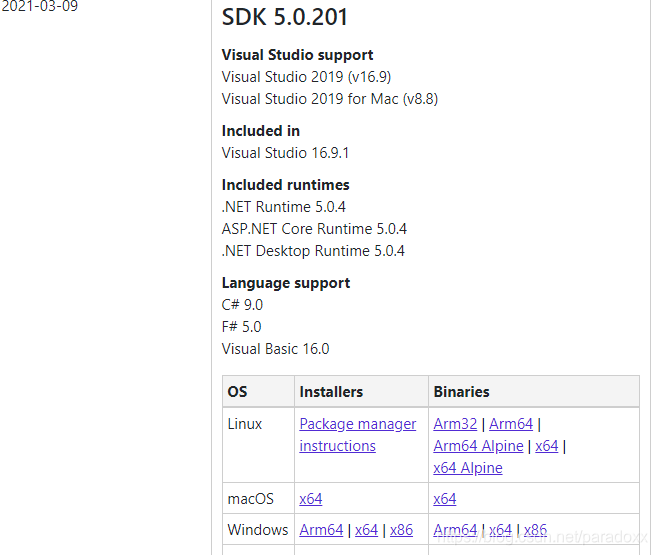Click the 2021-03-09 release date
Viewport: 657px width, 555px height.
pyautogui.click(x=39, y=6)
